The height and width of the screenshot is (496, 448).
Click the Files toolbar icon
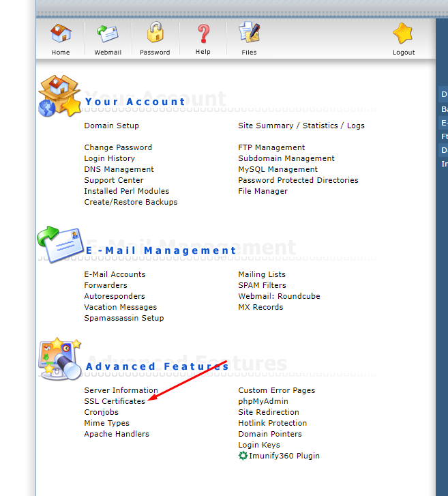[249, 34]
